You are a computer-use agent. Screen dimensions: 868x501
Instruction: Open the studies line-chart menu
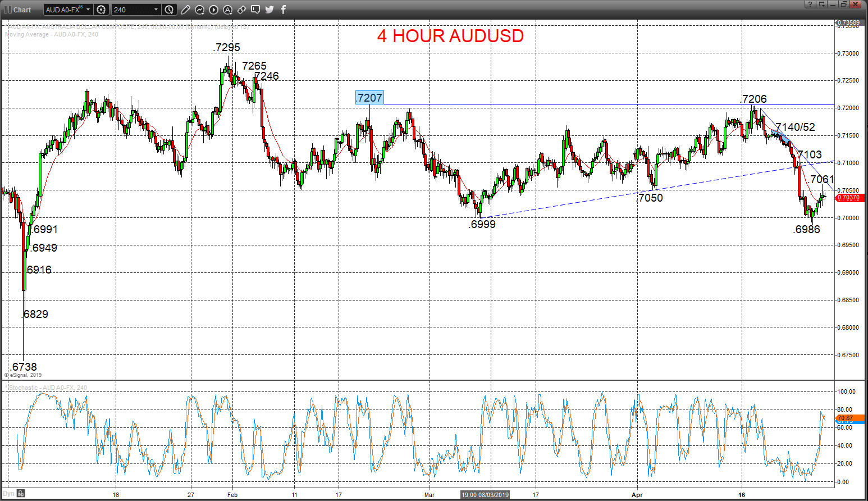(200, 10)
